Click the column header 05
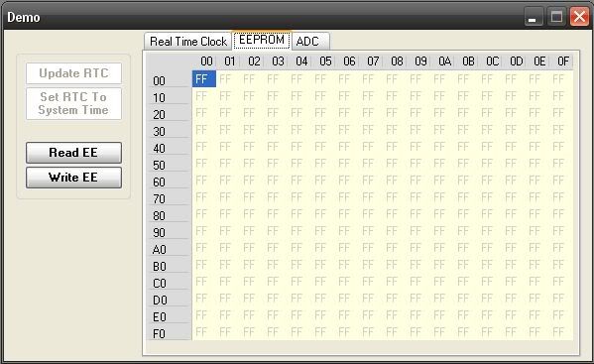This screenshot has height=364, width=594. click(323, 61)
